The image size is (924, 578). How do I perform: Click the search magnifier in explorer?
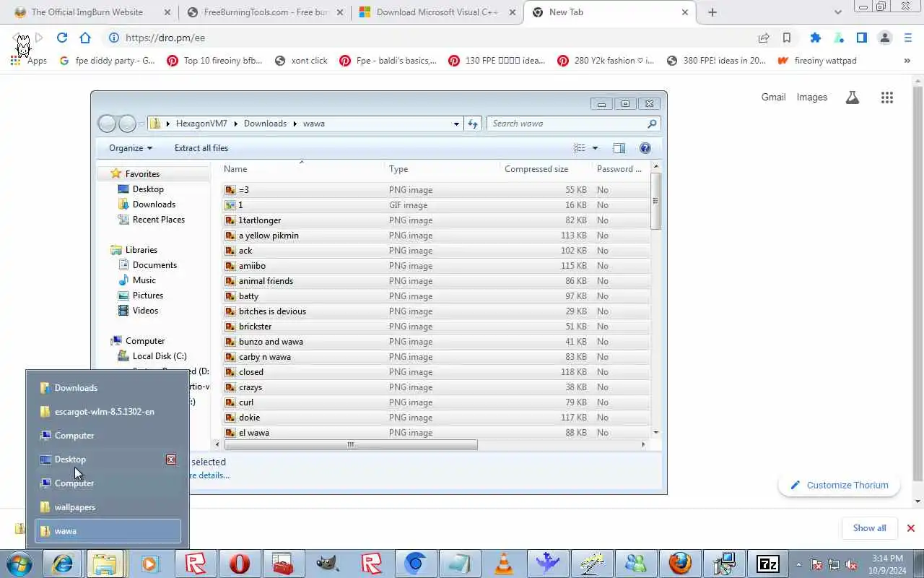(x=652, y=124)
